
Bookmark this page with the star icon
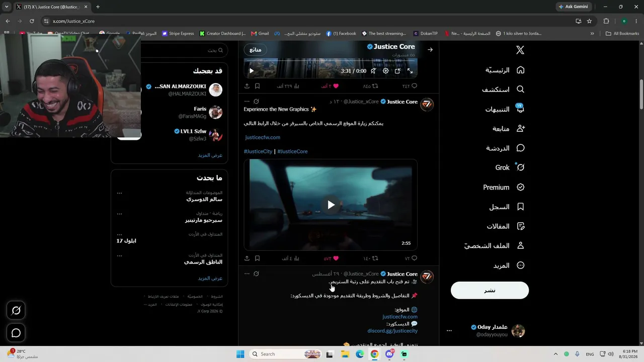[x=589, y=21]
